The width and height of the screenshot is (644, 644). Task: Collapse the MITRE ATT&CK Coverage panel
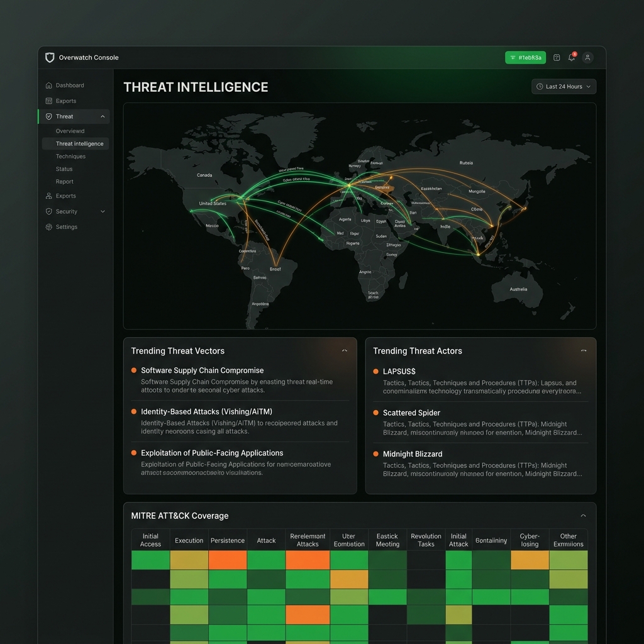[x=583, y=516]
